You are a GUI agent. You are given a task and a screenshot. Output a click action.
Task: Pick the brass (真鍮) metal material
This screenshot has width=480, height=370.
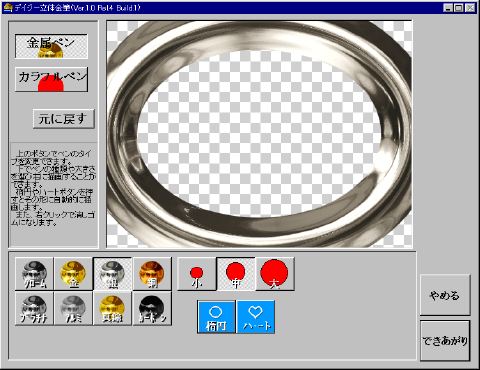click(113, 308)
